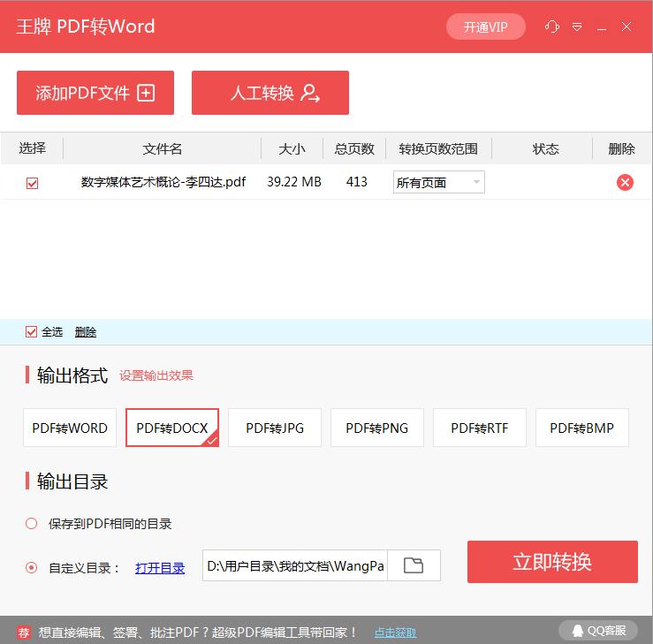
Task: Choose the 自定义目录 radio option
Action: (31, 567)
